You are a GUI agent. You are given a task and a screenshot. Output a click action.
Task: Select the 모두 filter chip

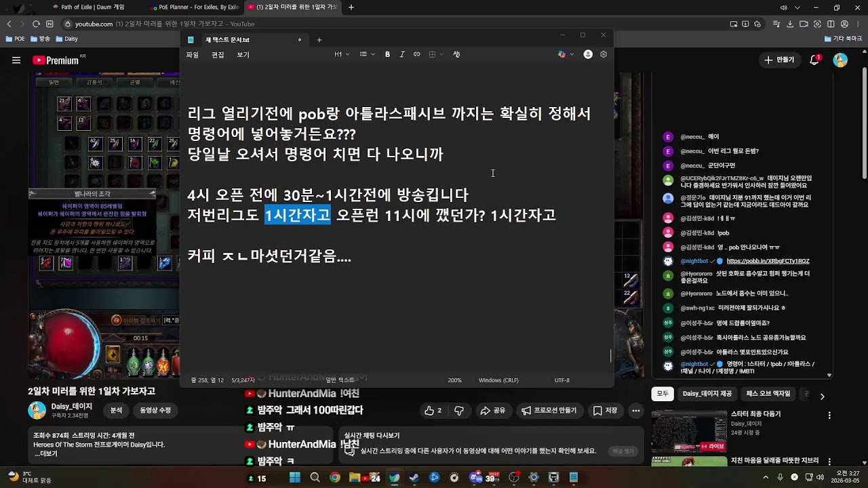[x=663, y=394]
